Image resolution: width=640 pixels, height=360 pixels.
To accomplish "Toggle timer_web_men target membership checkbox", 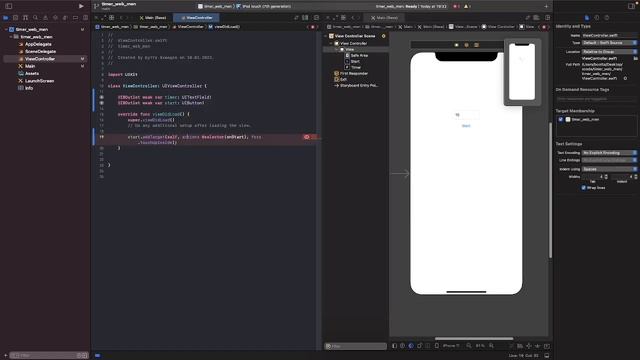I will click(561, 119).
